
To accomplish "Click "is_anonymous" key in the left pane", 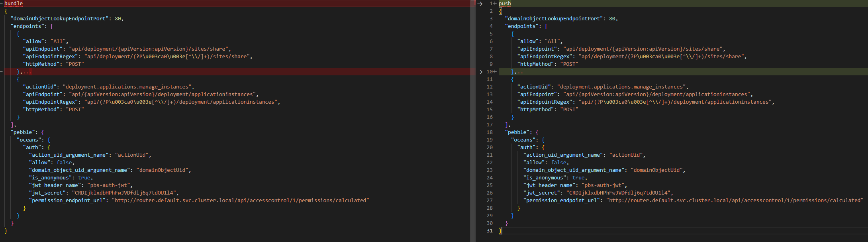I will point(51,178).
